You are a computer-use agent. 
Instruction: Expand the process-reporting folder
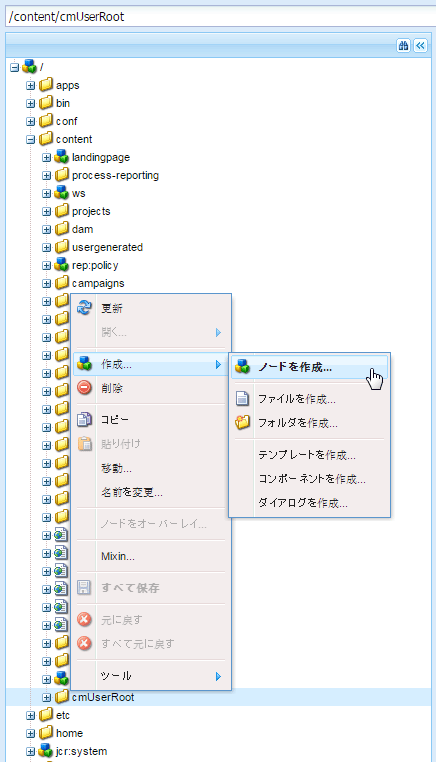coord(47,175)
